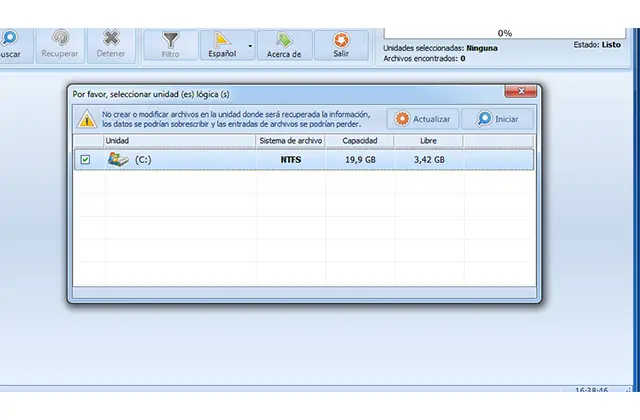Click the yellow warning triangle icon
640x420 pixels.
coord(87,119)
